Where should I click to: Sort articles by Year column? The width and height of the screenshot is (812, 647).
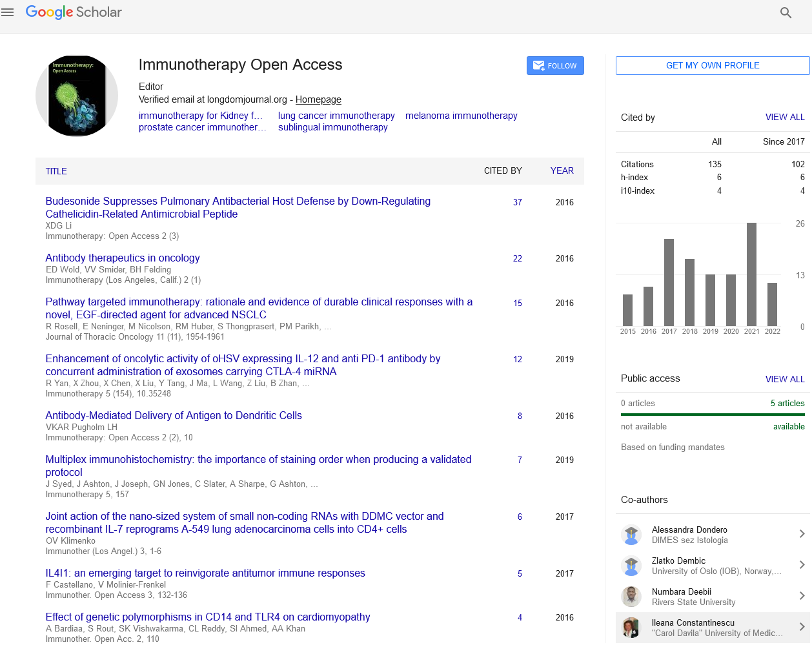pos(562,171)
